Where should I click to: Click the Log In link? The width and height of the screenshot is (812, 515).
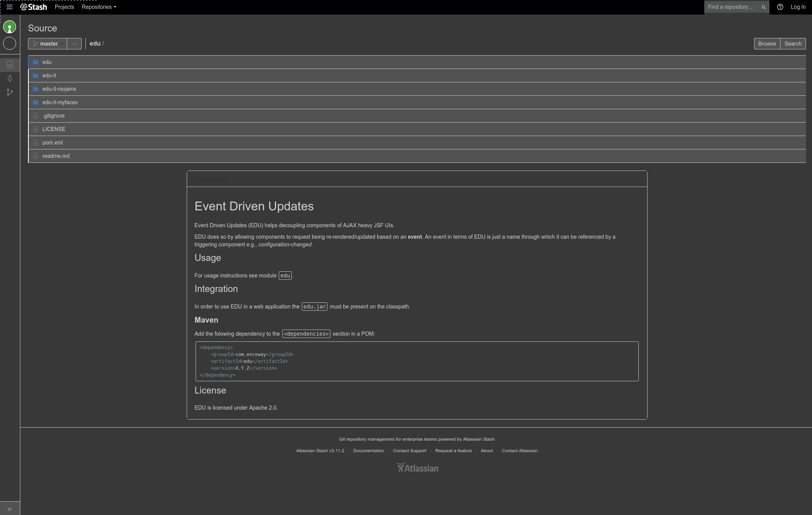[798, 7]
